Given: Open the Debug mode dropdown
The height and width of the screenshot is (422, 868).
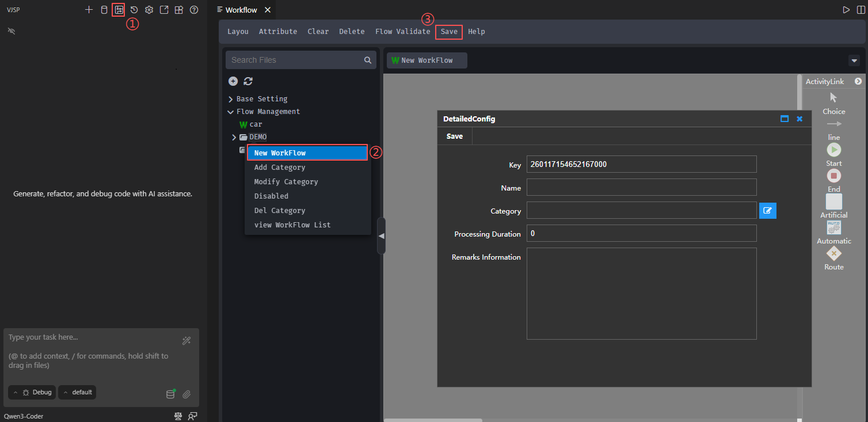Looking at the screenshot, I should 32,392.
